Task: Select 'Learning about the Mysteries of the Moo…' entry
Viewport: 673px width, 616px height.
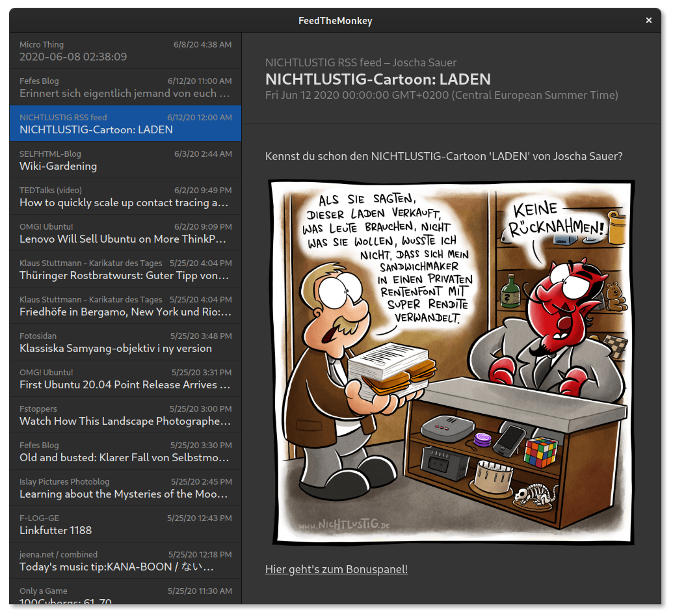Action: (125, 488)
